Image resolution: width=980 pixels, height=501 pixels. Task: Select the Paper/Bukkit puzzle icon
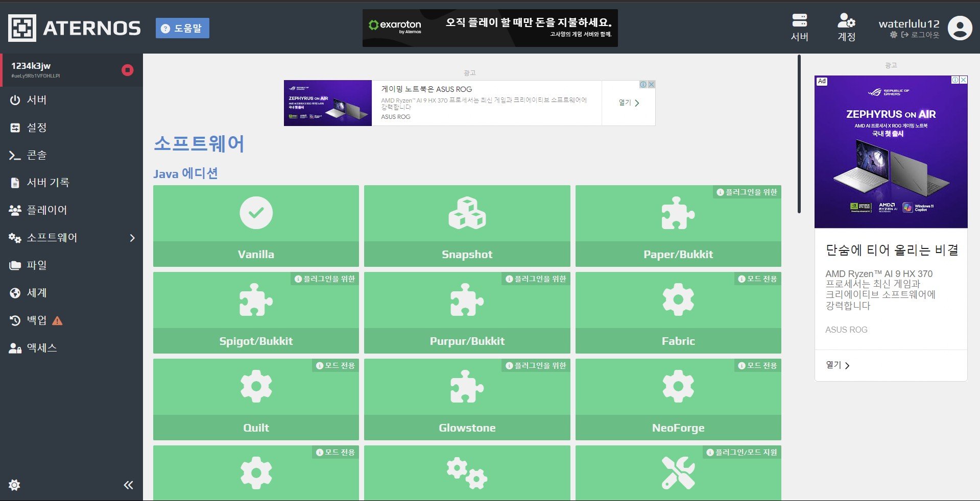pyautogui.click(x=678, y=213)
